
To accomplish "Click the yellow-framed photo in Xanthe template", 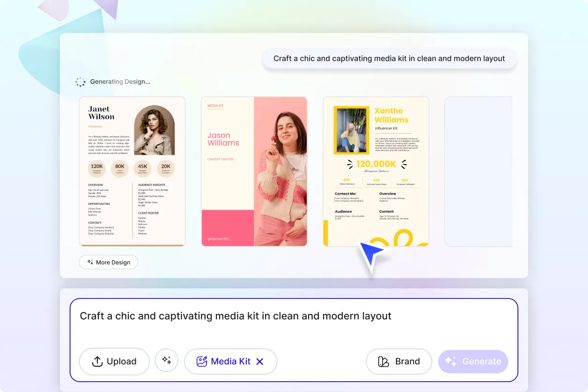I will coord(351,131).
